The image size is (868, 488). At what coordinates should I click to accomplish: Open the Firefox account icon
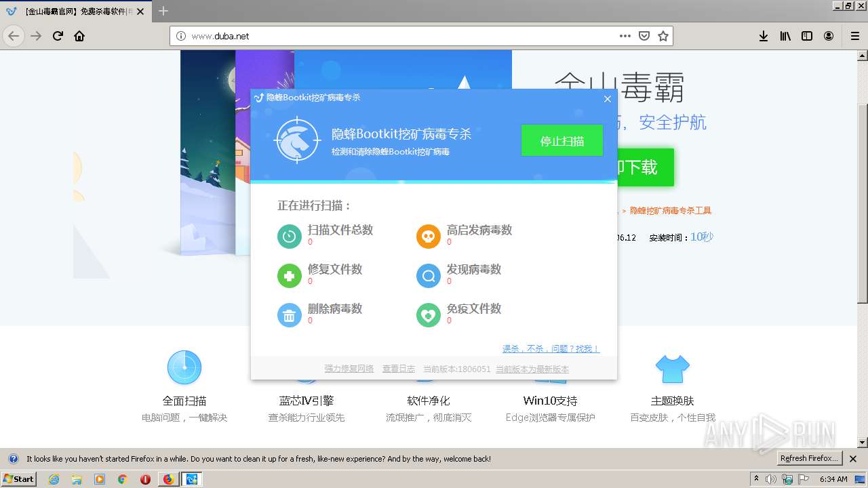(x=829, y=36)
